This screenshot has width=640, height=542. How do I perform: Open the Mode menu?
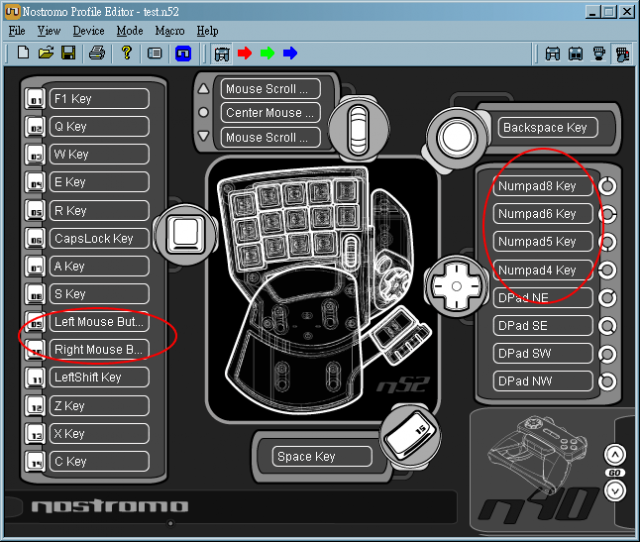pos(130,31)
